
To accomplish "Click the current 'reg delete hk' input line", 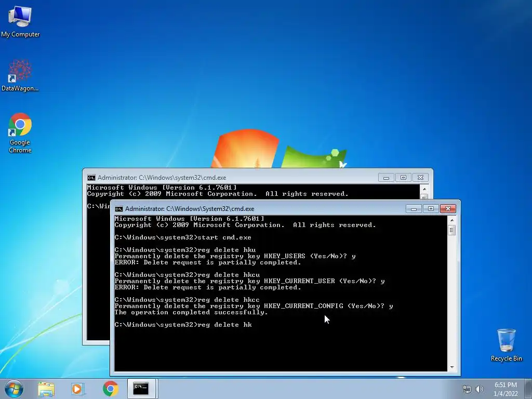I will coord(183,325).
